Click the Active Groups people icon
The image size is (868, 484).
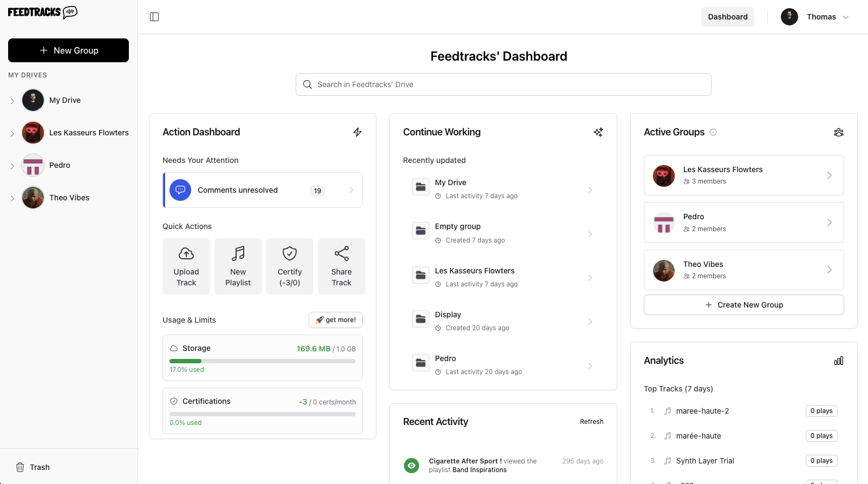point(839,132)
